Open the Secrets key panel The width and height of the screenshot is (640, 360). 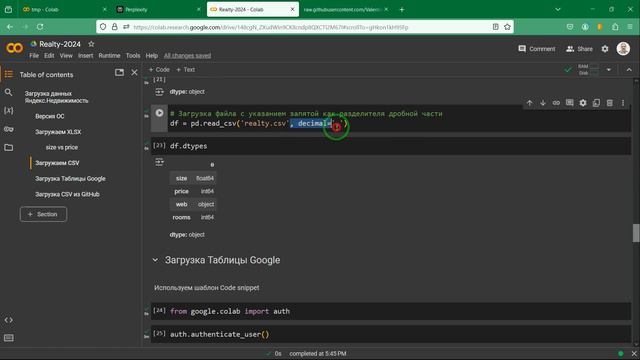tap(9, 129)
